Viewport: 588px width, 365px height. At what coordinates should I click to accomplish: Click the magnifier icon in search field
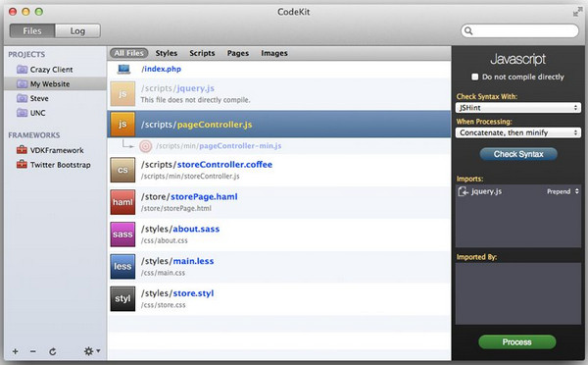pos(468,30)
